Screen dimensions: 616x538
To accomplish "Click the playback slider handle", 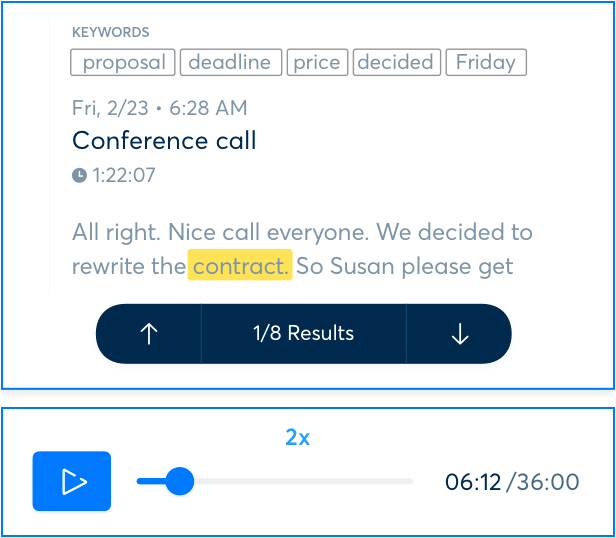I will tap(180, 481).
